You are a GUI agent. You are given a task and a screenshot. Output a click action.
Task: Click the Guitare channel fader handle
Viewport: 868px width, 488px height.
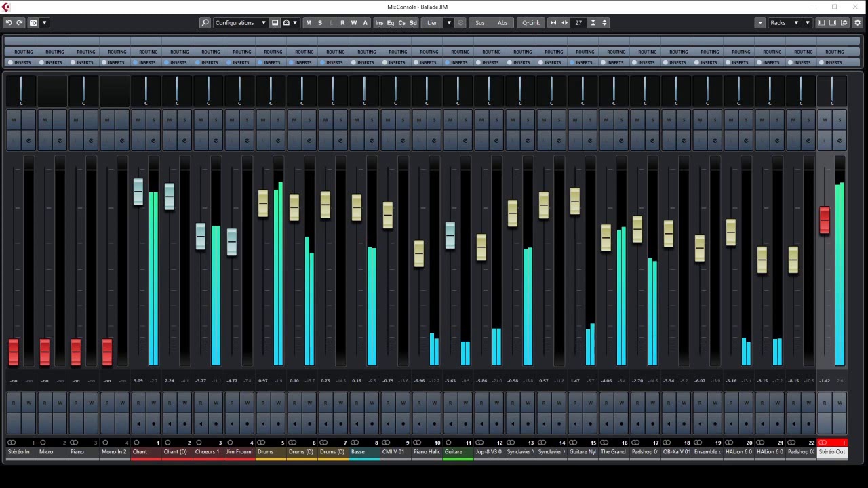450,236
